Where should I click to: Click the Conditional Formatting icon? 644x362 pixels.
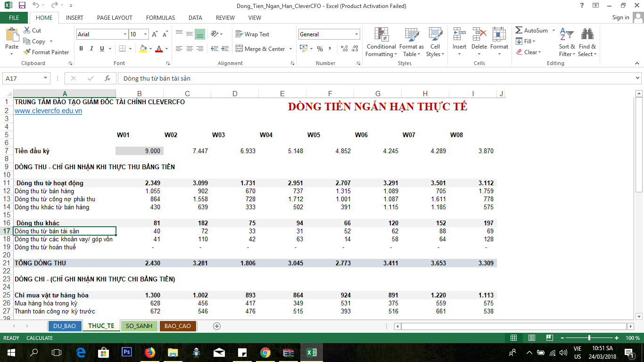(381, 35)
